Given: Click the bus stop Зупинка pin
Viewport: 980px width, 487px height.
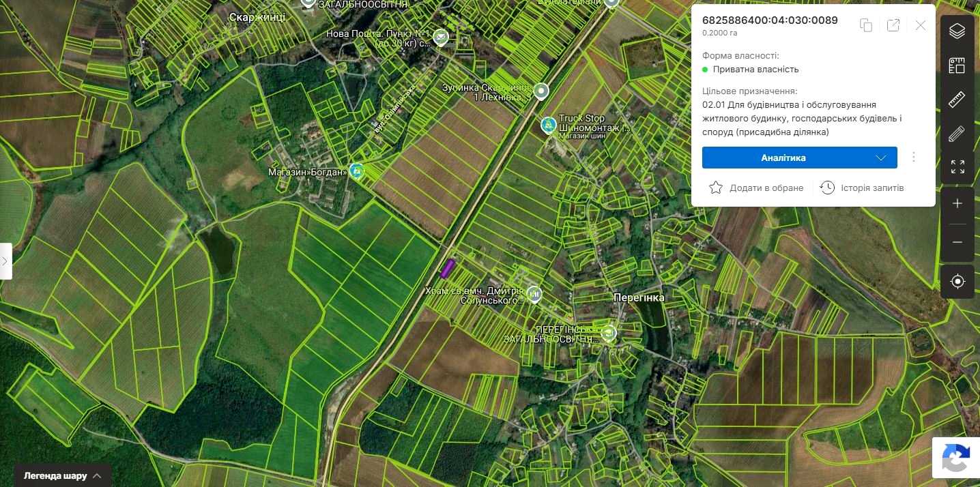Looking at the screenshot, I should [542, 91].
